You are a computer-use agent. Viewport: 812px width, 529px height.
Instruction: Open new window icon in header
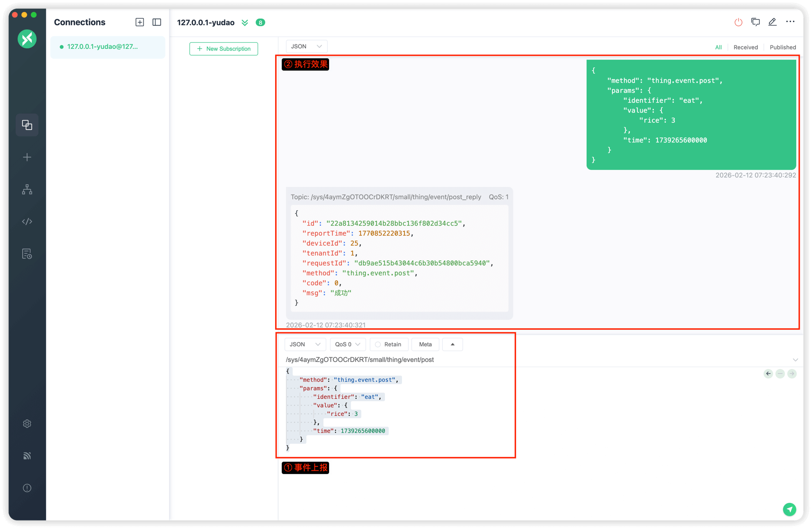[755, 22]
